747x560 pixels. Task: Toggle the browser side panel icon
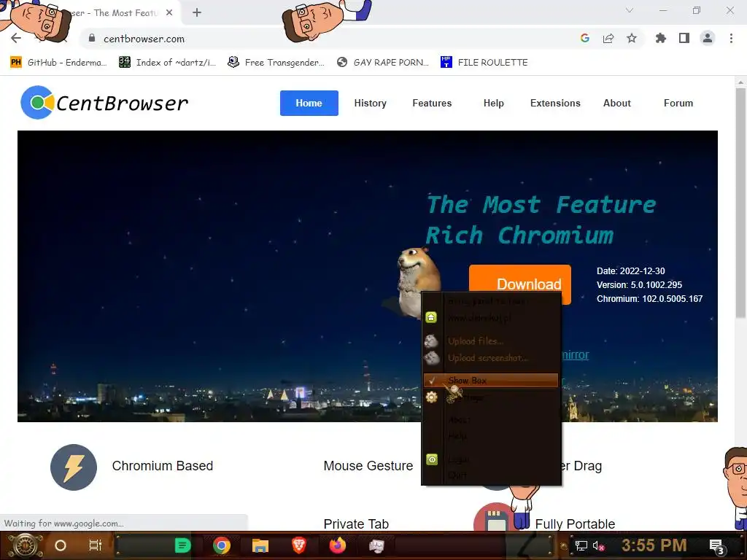pos(684,38)
